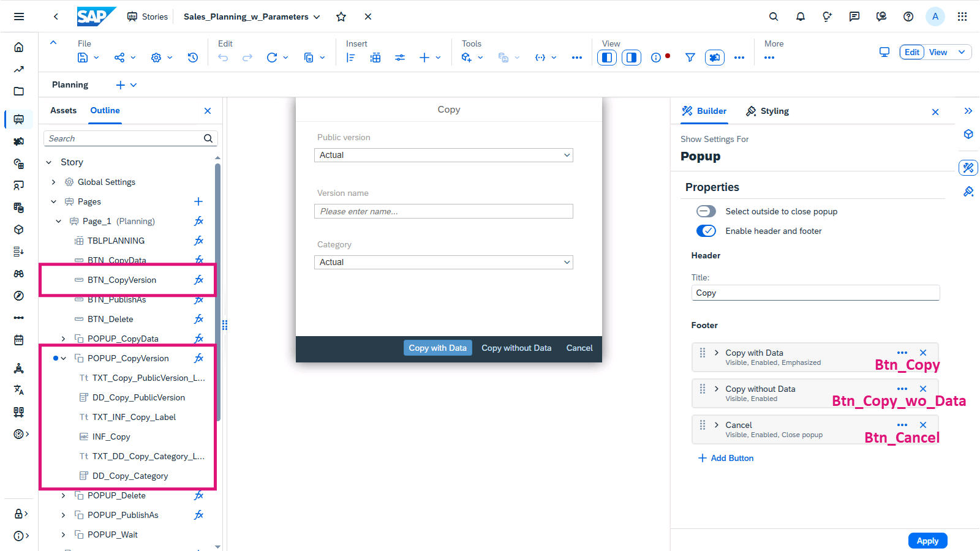This screenshot has width=980, height=551.
Task: Open Files folder in left navigation
Action: coord(19,91)
